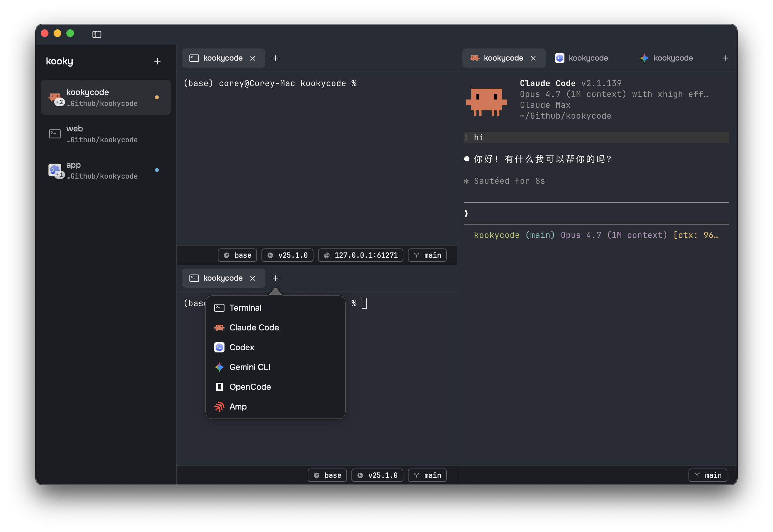The image size is (773, 532).
Task: Click the Codex icon on app workspace
Action: click(55, 170)
